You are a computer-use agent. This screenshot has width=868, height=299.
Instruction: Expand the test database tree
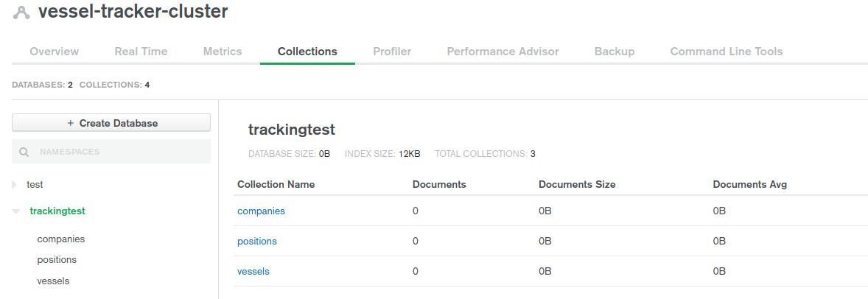14,185
